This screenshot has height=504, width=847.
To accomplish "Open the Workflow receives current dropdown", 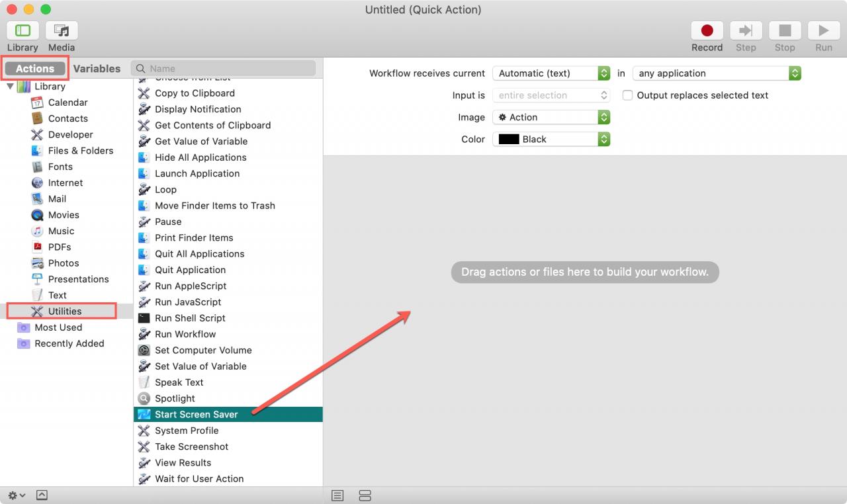I will point(551,73).
